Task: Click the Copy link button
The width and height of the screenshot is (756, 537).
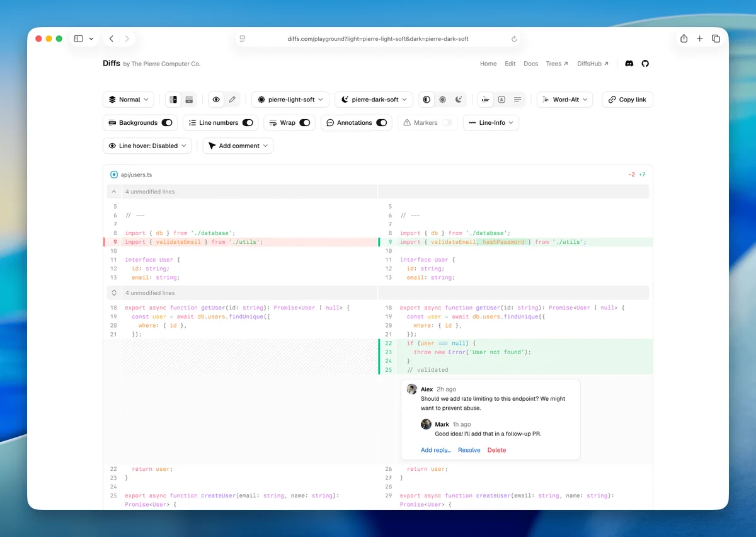Action: (x=627, y=100)
